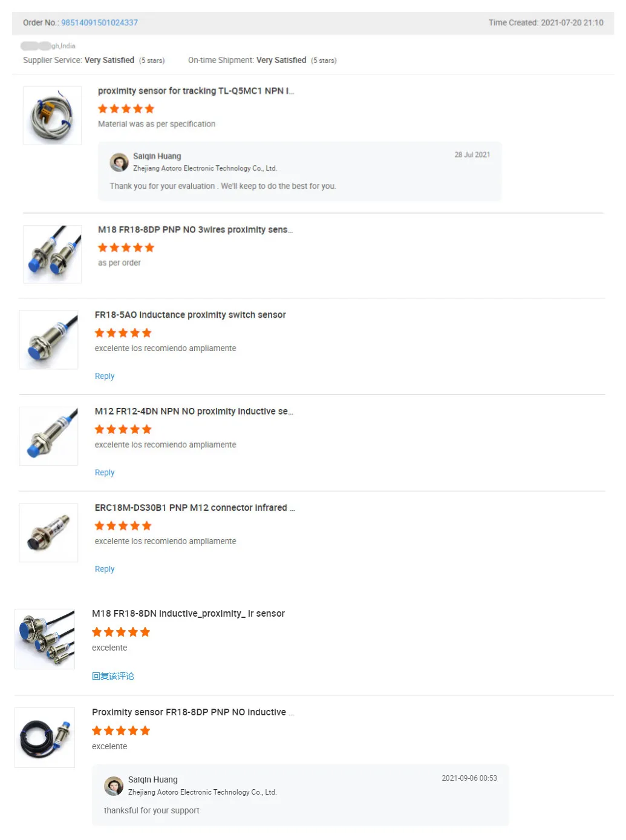The height and width of the screenshot is (840, 626).
Task: Click the ERC18M-DS30B1 infrared sensor image
Action: [x=48, y=533]
